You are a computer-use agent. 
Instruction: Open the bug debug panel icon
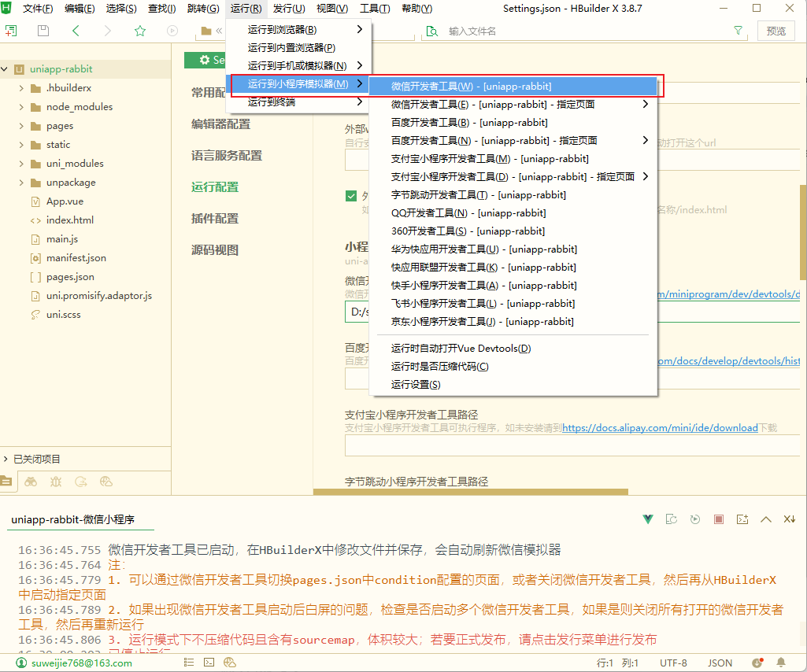pyautogui.click(x=56, y=482)
